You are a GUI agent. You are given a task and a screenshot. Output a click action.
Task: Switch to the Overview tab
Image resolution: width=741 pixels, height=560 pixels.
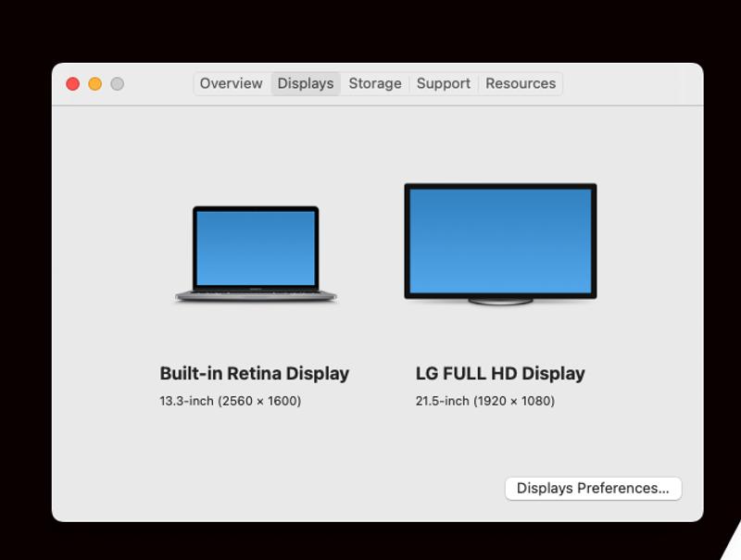(x=231, y=83)
